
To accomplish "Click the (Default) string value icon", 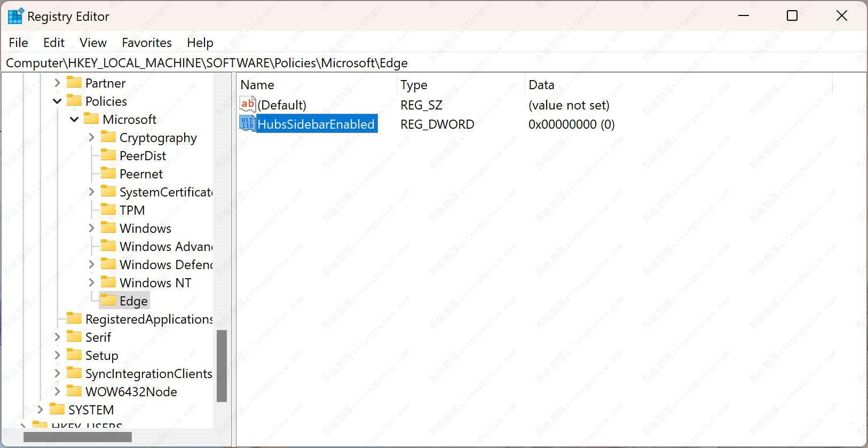I will pos(248,105).
